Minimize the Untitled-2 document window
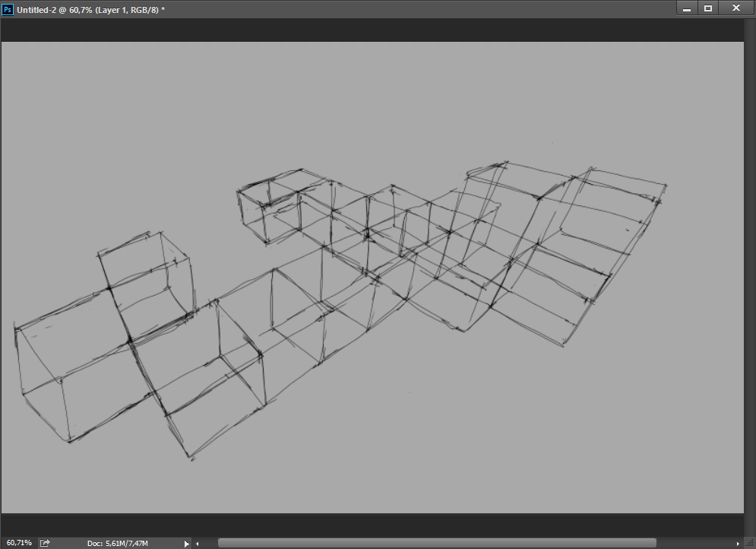Viewport: 756px width, 549px height. tap(687, 8)
